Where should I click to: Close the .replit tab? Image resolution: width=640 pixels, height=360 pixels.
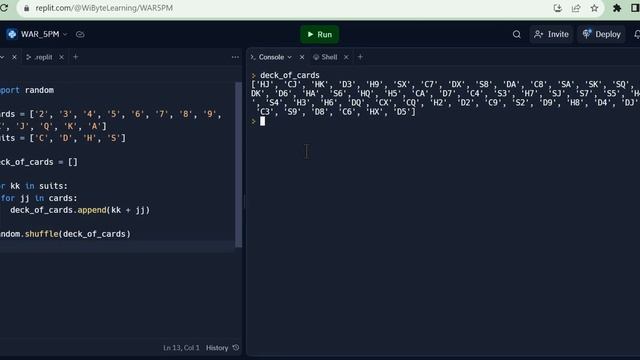point(61,57)
